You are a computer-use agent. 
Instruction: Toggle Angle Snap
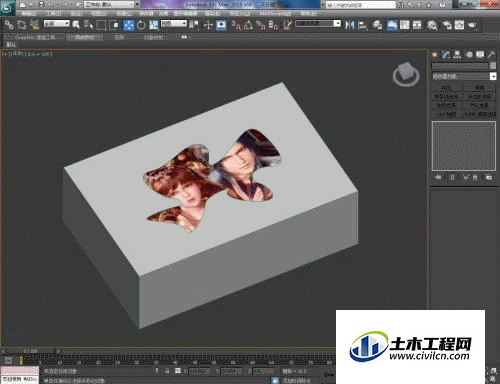click(248, 25)
